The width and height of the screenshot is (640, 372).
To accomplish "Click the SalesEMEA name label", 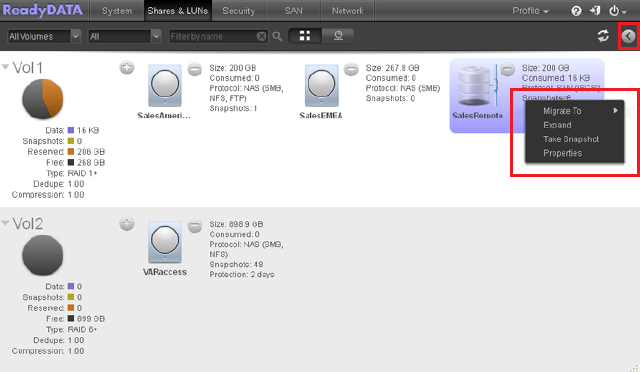I will pyautogui.click(x=321, y=116).
